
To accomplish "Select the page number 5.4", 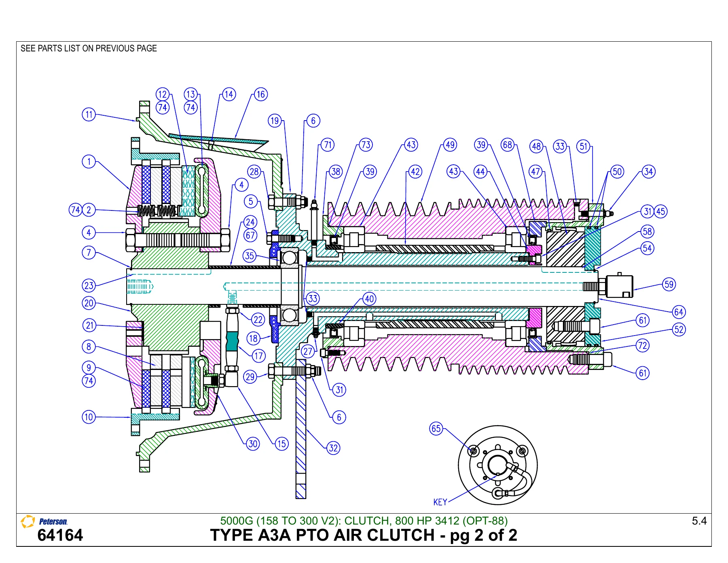I will coord(699,521).
